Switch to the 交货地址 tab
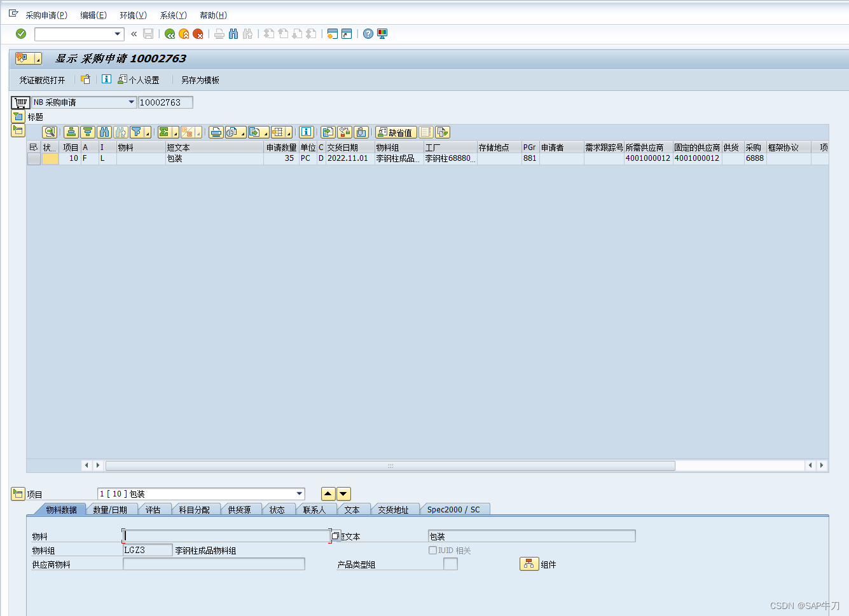849x616 pixels. coord(394,510)
